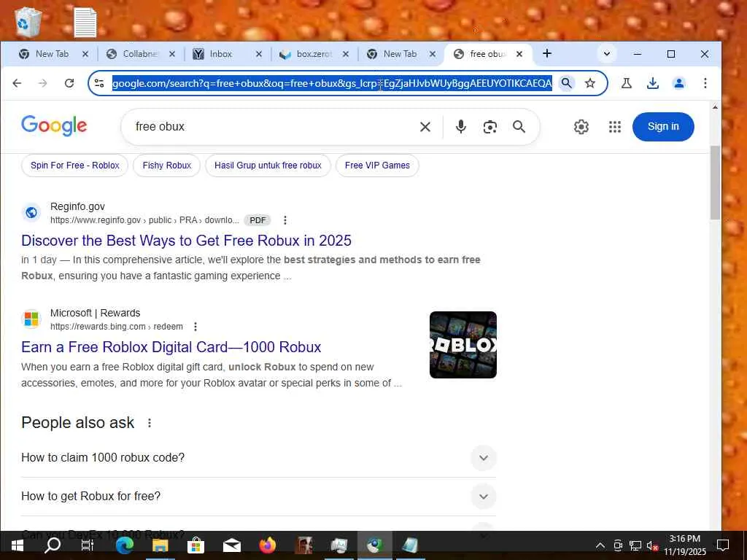Open more options for Reginfo.gov result
The image size is (747, 560).
(285, 220)
